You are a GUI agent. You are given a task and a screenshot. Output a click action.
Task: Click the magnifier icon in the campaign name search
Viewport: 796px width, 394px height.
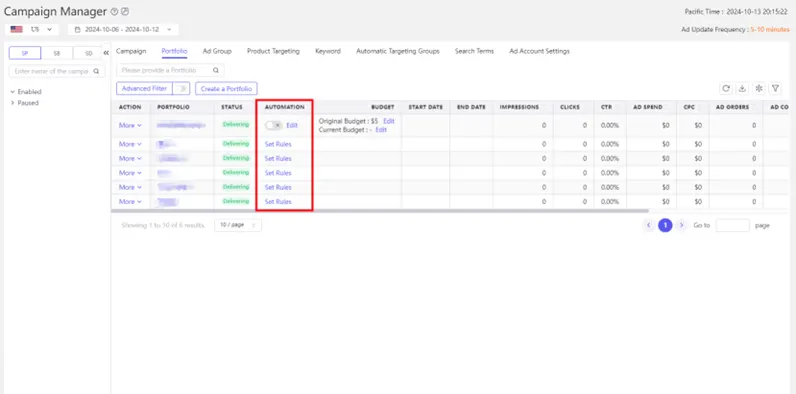click(96, 71)
